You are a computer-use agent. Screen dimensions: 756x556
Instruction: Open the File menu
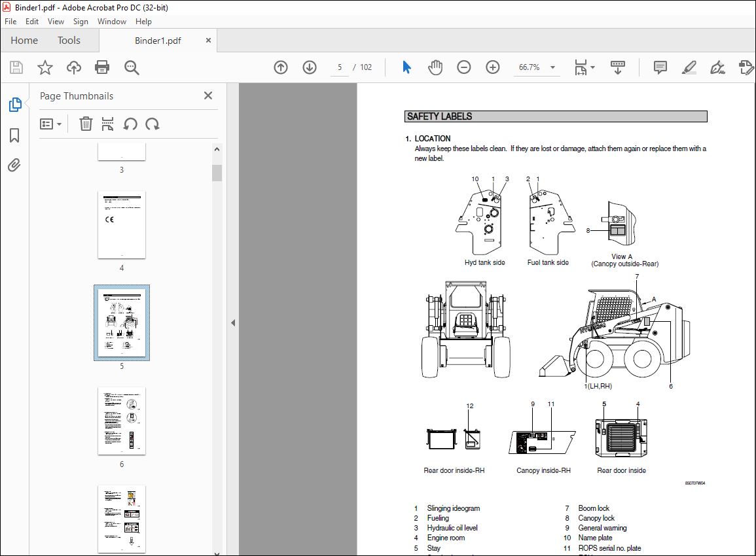[10, 21]
